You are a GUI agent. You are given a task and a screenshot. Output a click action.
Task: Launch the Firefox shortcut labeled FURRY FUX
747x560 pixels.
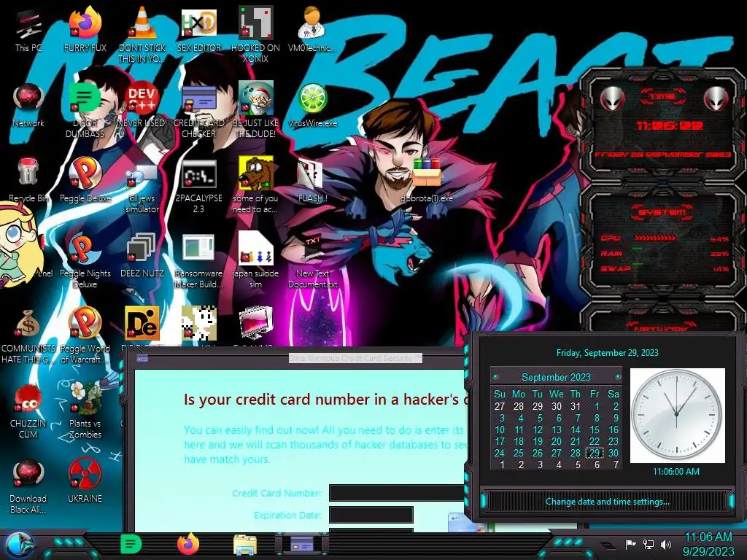[x=85, y=31]
